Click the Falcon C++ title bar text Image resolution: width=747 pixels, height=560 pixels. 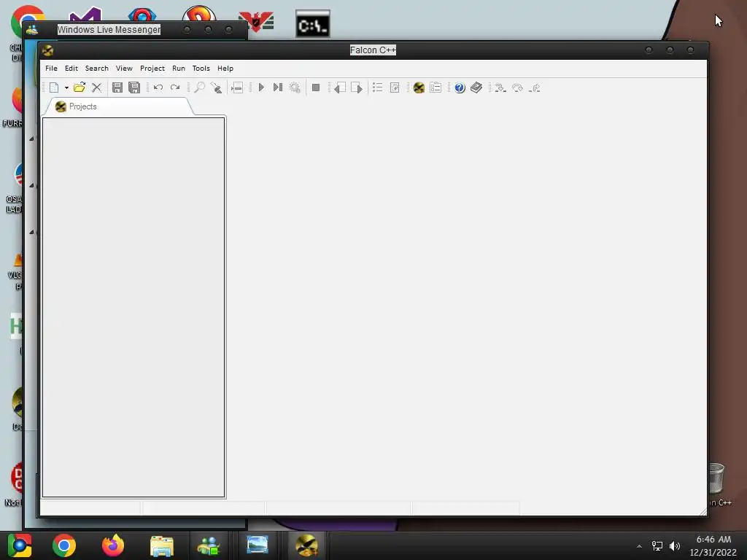(373, 50)
